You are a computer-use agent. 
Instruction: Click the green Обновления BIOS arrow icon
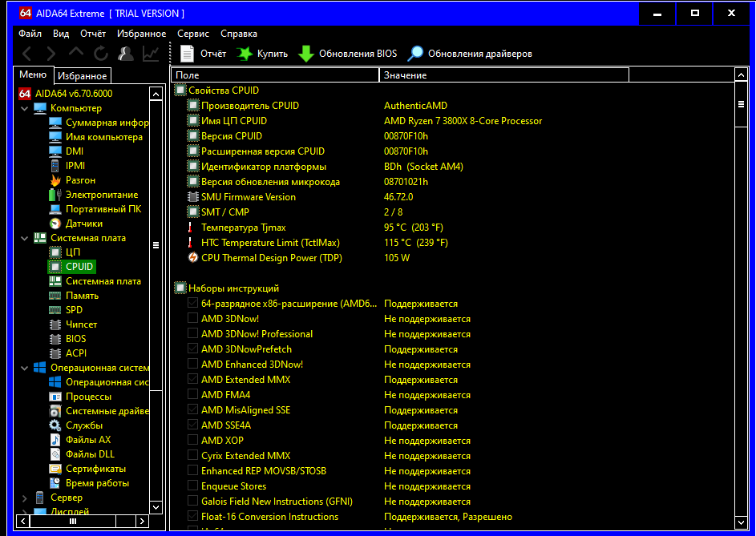306,54
